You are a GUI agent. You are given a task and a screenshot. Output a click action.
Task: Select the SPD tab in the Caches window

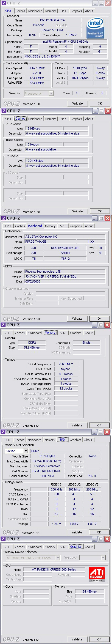coord(63,119)
